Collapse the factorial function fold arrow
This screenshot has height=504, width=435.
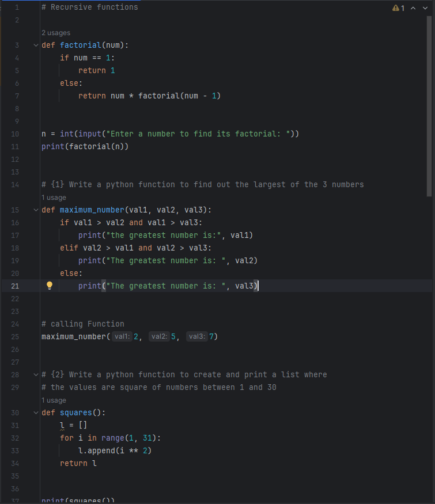[36, 46]
